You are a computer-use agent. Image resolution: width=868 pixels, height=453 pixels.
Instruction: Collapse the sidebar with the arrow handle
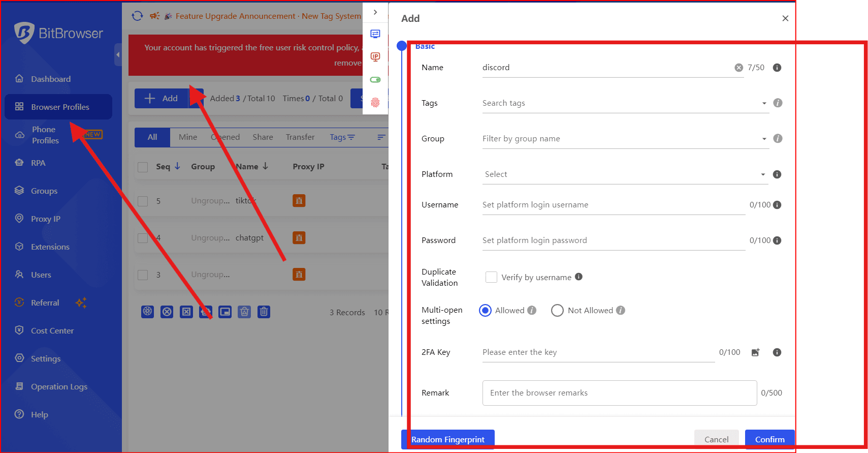118,54
